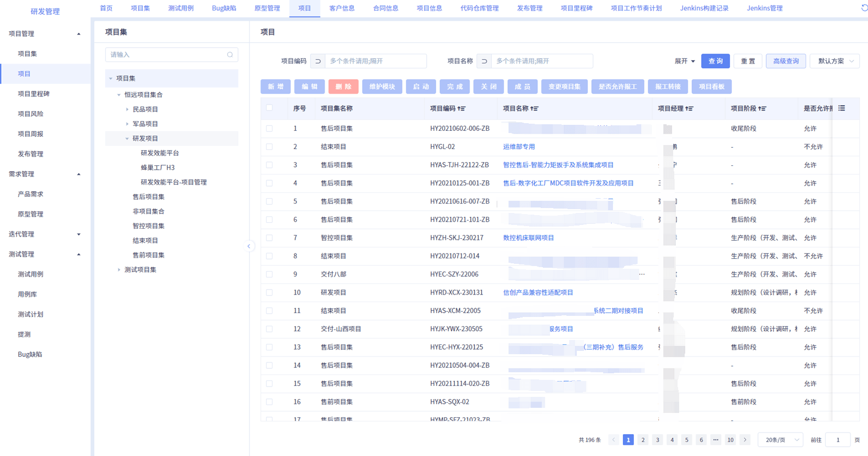The image size is (868, 456).
Task: Click the search icon in 项目集 filter box
Action: coord(230,55)
